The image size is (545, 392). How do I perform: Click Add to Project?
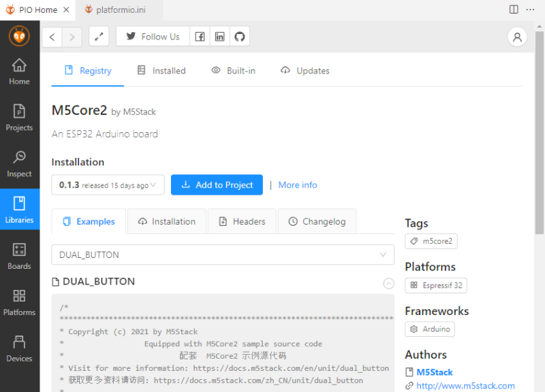click(217, 184)
